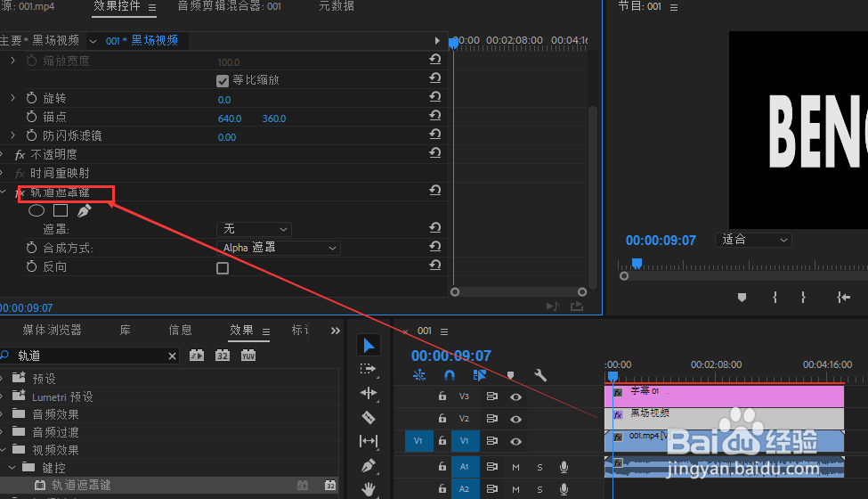868x499 pixels.
Task: Switch to 媒体浏览器 tab
Action: pos(52,330)
